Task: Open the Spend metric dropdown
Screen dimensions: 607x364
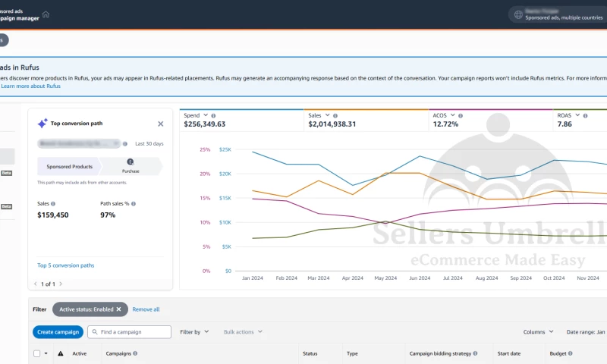Action: click(206, 116)
